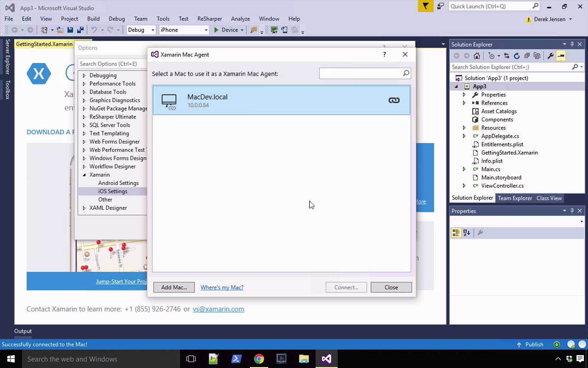
Task: Pin the Solution Explorer panel with auto-hide pin
Action: 572,44
